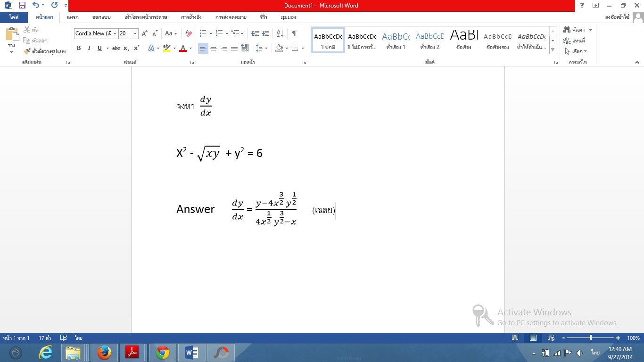Increase indent of the paragraph
This screenshot has width=644, height=362.
pyautogui.click(x=266, y=33)
